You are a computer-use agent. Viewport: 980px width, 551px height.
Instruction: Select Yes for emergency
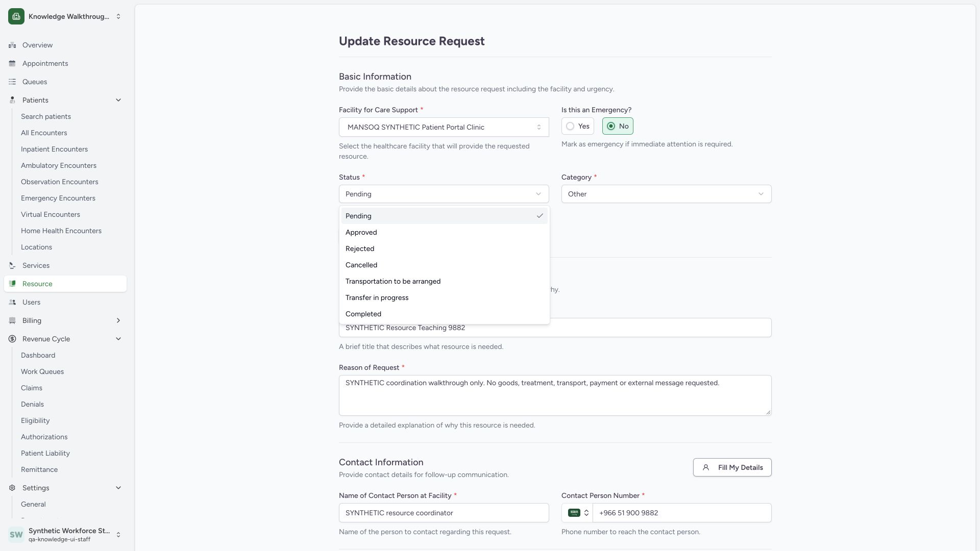coord(578,126)
